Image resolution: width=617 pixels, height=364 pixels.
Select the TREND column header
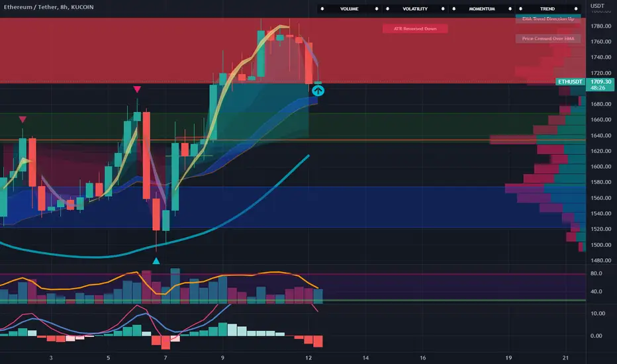[x=547, y=9]
